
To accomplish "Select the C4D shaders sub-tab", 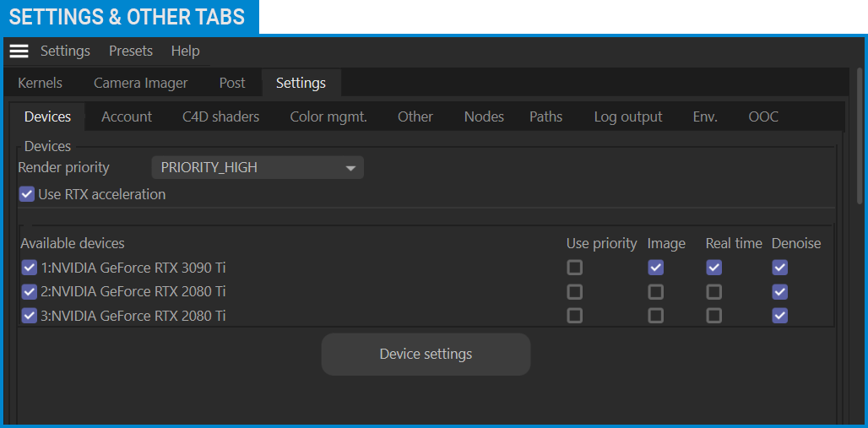I will pyautogui.click(x=220, y=116).
